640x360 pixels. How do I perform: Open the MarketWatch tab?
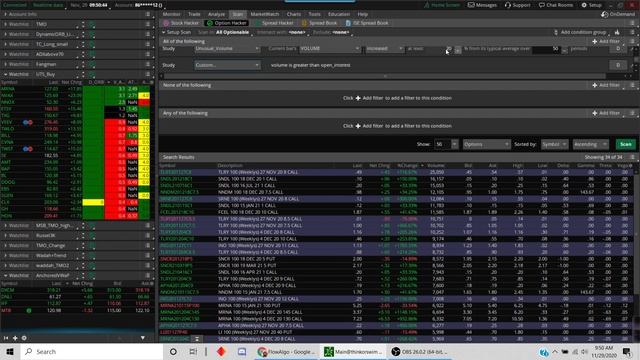pos(264,14)
